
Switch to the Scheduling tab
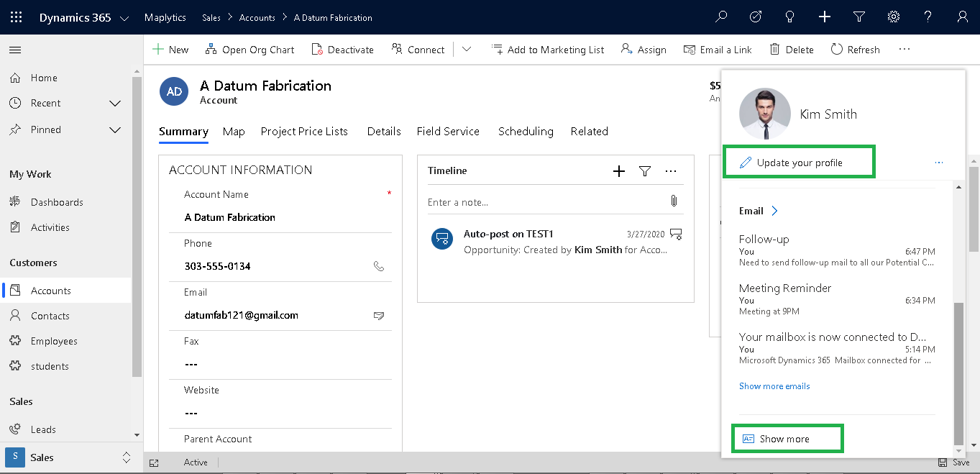(526, 131)
